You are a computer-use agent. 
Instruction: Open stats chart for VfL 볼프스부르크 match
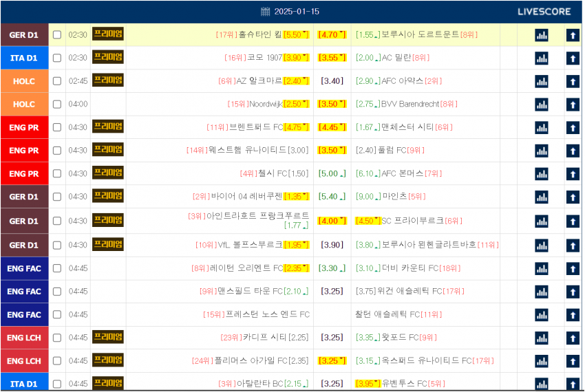pyautogui.click(x=542, y=246)
